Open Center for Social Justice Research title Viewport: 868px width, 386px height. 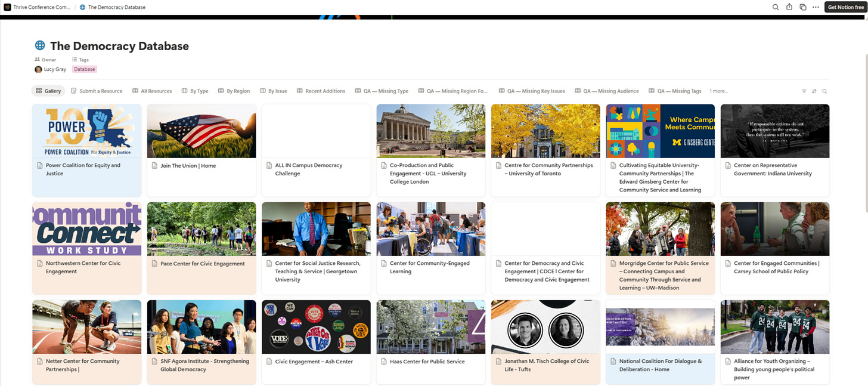click(x=317, y=271)
